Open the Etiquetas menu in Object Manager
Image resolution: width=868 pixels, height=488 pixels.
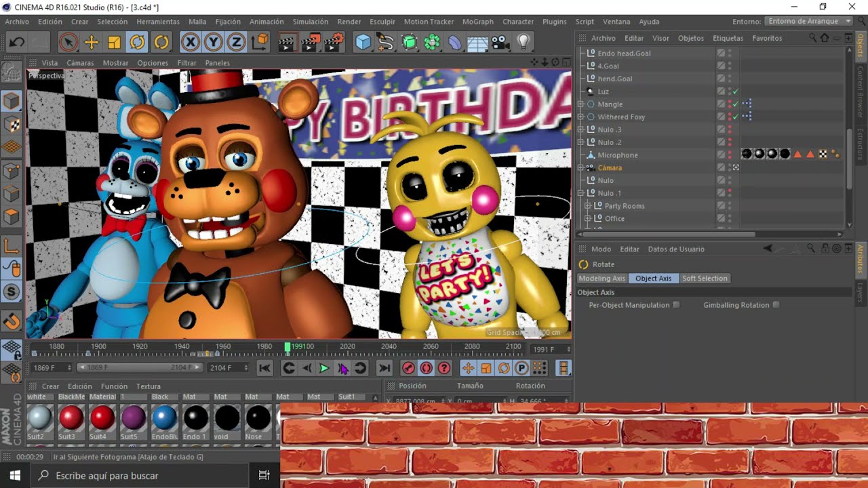point(728,38)
